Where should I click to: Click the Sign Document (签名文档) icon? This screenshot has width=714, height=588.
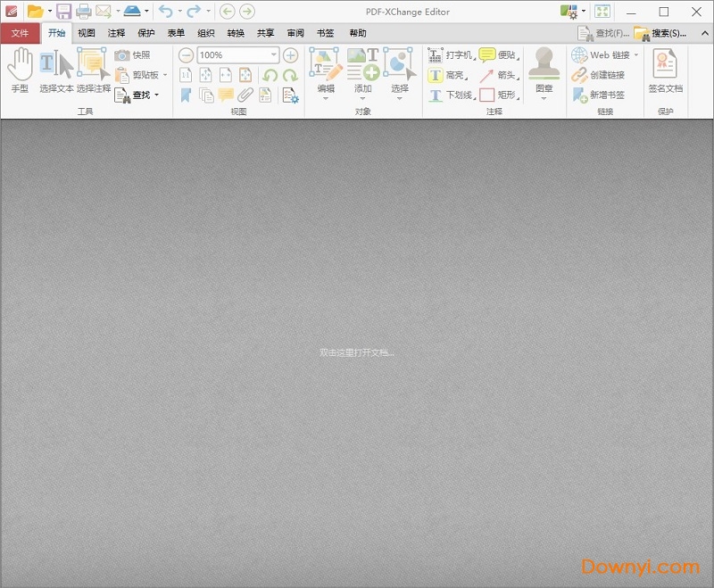665,70
